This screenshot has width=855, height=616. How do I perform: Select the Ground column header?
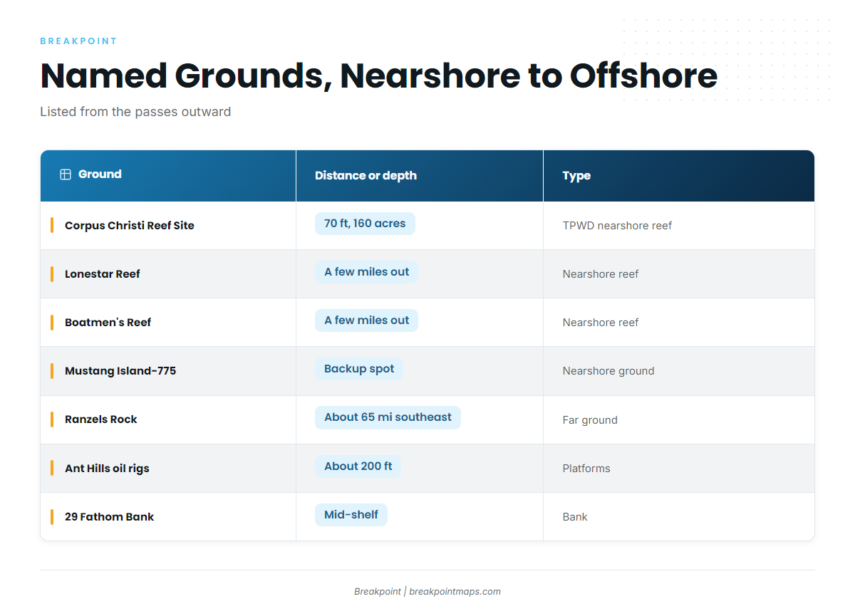[168, 176]
